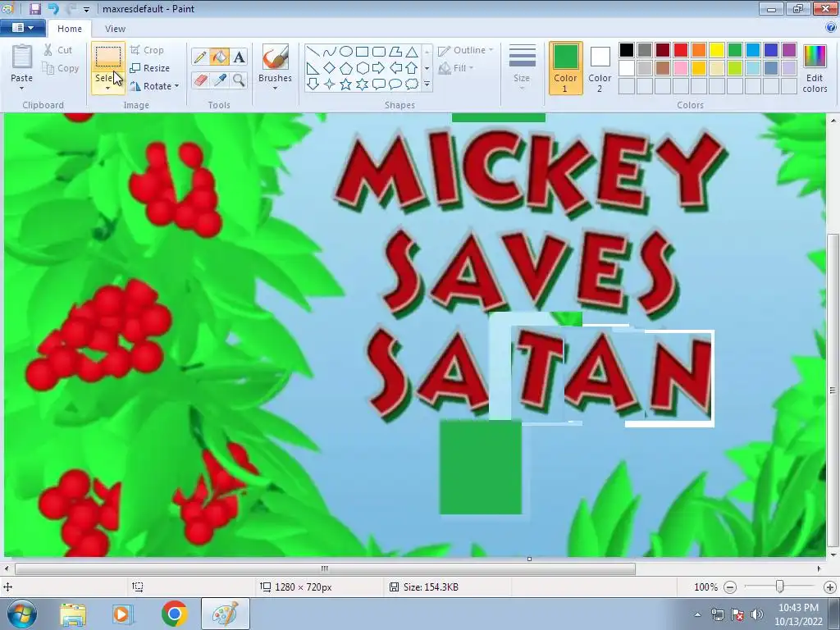The width and height of the screenshot is (840, 630).
Task: Choose the Four-point star shape
Action: (x=330, y=84)
